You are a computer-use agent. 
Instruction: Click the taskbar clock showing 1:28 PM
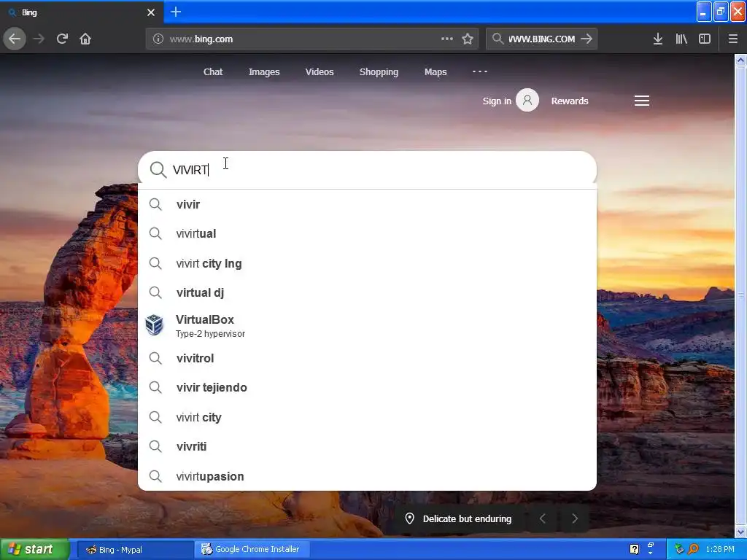[x=720, y=549]
